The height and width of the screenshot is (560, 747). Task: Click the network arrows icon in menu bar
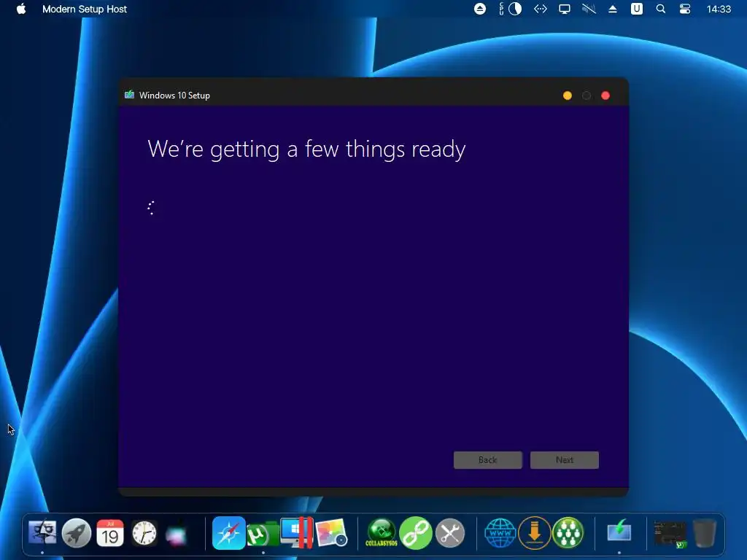tap(541, 9)
